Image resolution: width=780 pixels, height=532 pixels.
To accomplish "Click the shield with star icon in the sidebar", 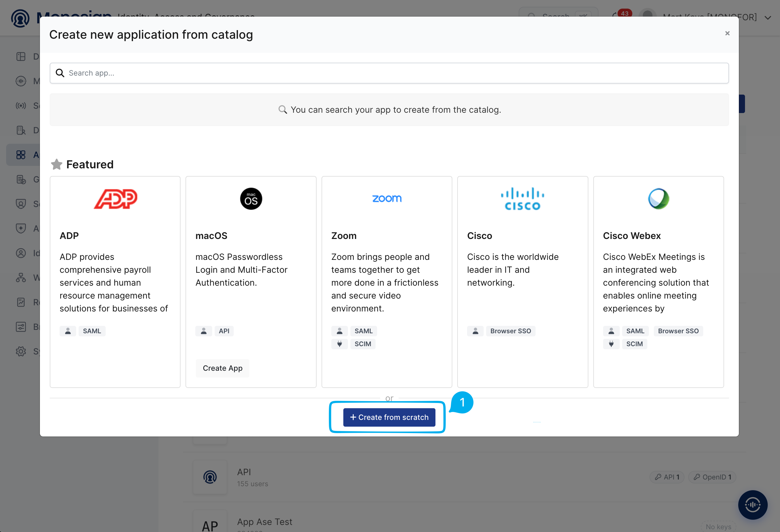I will tap(21, 229).
